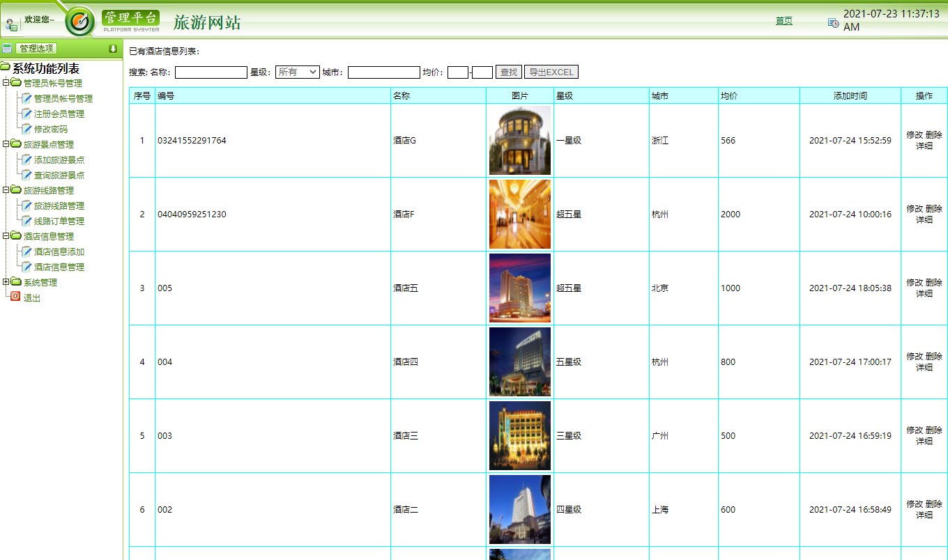
Task: Click 修改 link for 酒店G
Action: click(917, 134)
